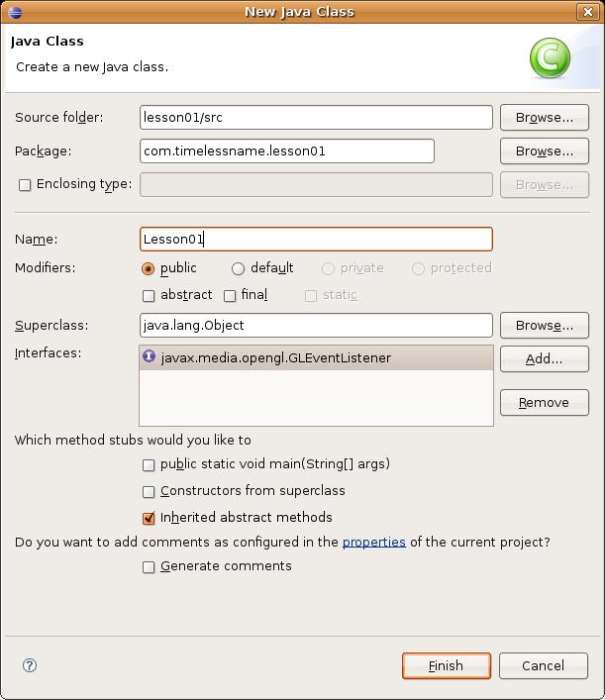Uncheck Inherited abstract methods
The width and height of the screenshot is (605, 700).
[149, 518]
